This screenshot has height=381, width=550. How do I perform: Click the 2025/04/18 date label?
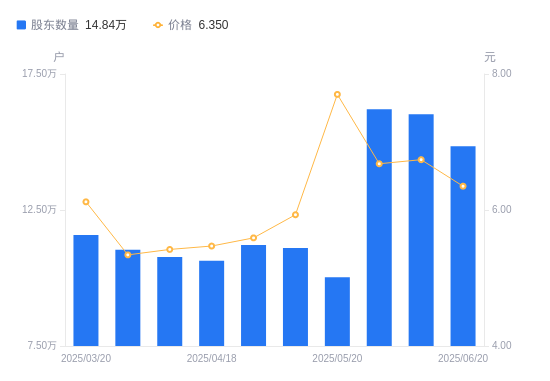(212, 358)
